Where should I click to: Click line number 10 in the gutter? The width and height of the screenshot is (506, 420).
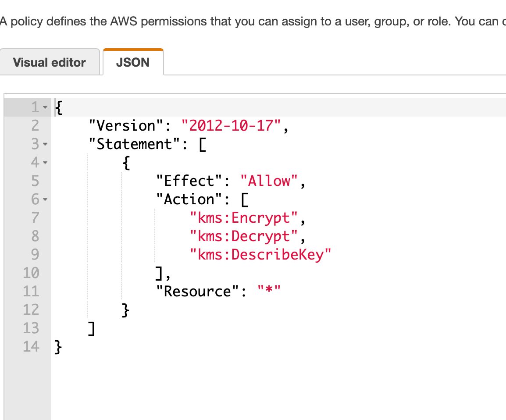pyautogui.click(x=31, y=273)
